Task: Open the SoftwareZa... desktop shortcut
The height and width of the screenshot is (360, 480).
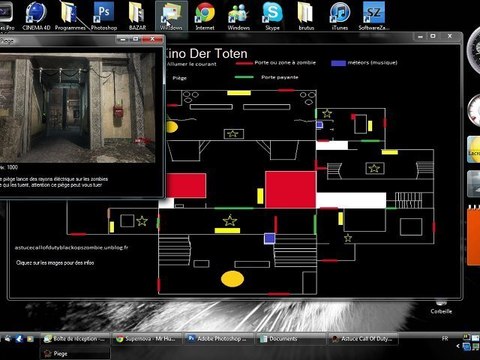Action: [374, 16]
